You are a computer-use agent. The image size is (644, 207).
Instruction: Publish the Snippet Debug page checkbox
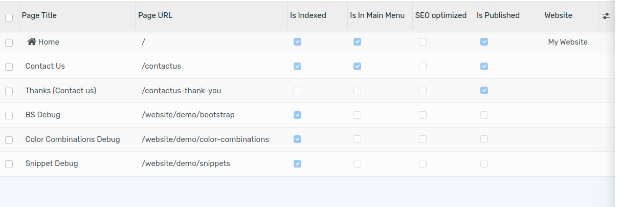pos(484,163)
